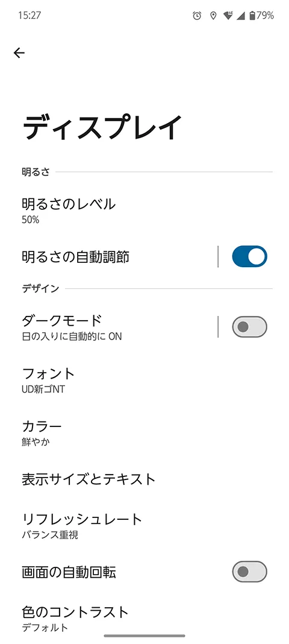Open 色のコントラスト menu item
Viewport: 289px width, 644px height.
pos(144,619)
